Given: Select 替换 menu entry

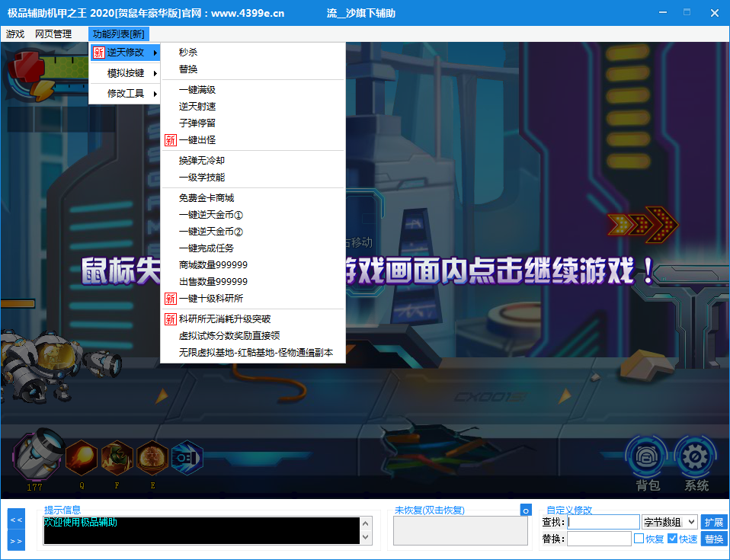Looking at the screenshot, I should click(x=253, y=69).
